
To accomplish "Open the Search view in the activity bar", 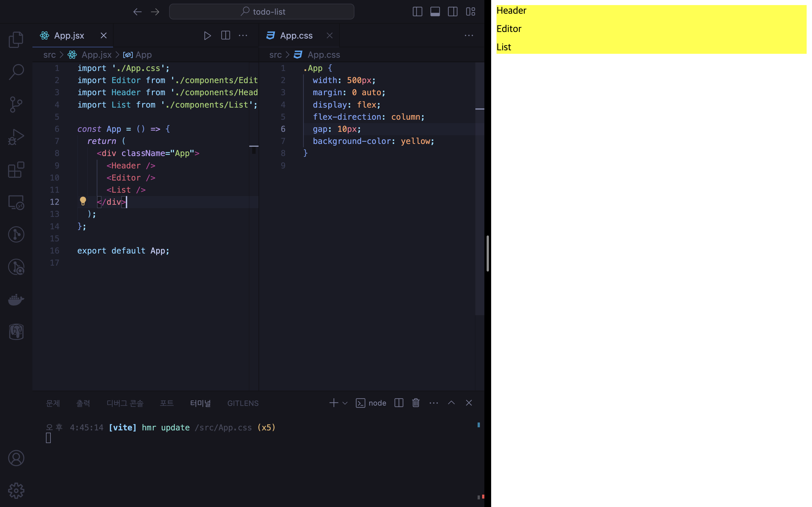I will tap(16, 72).
